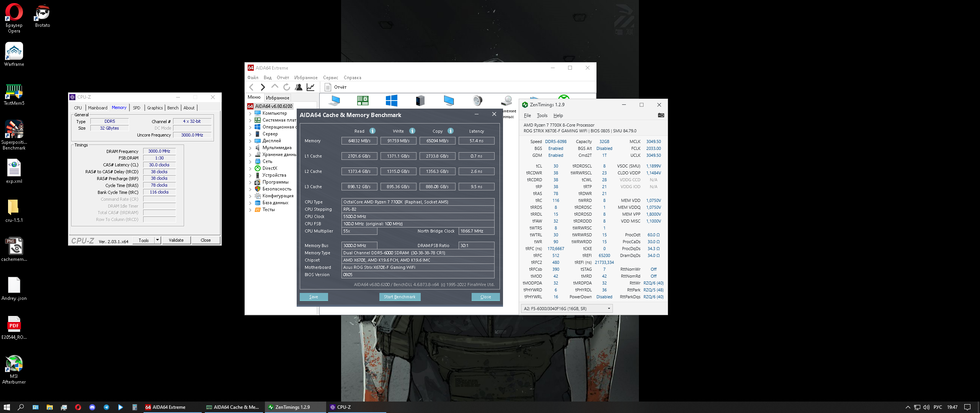Select the DirectX tree item
Viewport: 980px width, 413px height.
click(x=269, y=168)
